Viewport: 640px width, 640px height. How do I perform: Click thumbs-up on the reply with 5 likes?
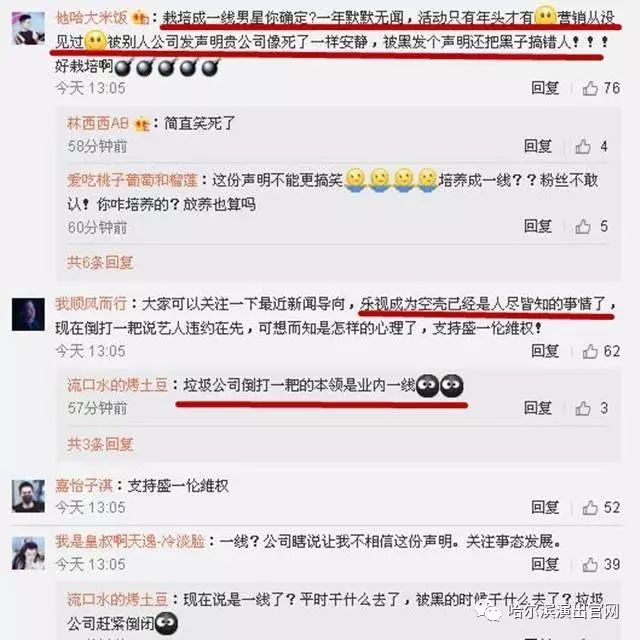pos(583,227)
